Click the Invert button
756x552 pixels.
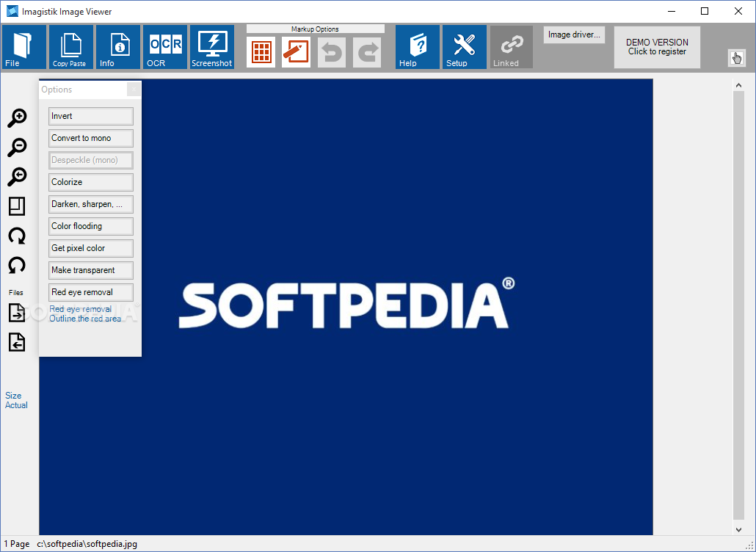[90, 116]
